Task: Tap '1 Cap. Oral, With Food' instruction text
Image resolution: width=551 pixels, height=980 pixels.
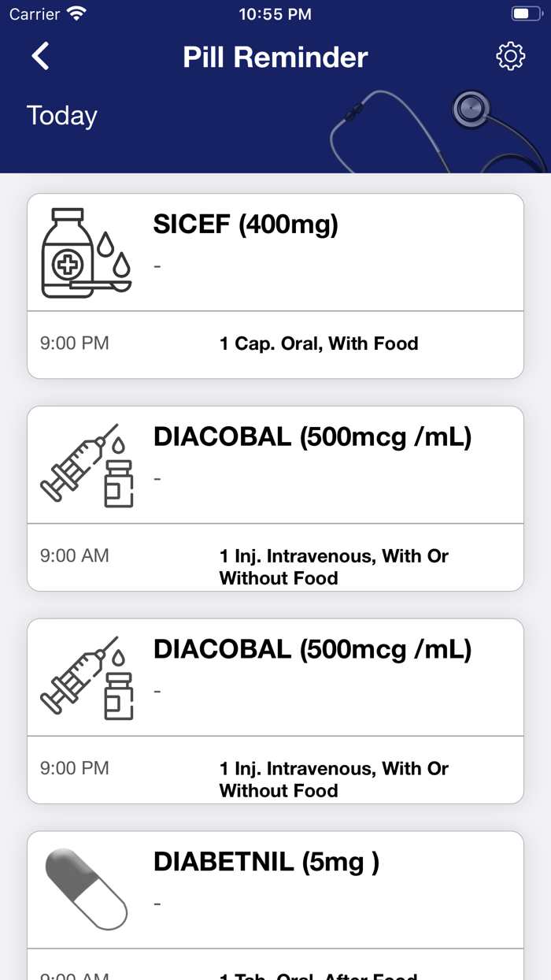Action: pos(319,343)
